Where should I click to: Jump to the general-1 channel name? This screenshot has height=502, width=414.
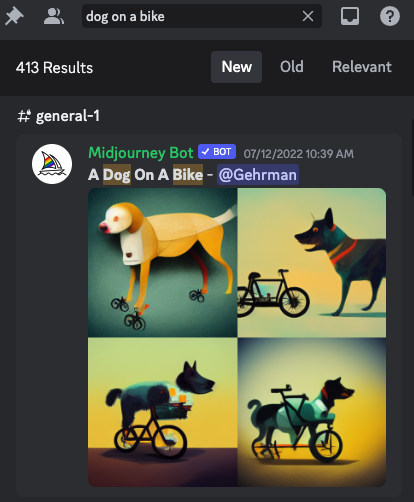(x=68, y=116)
